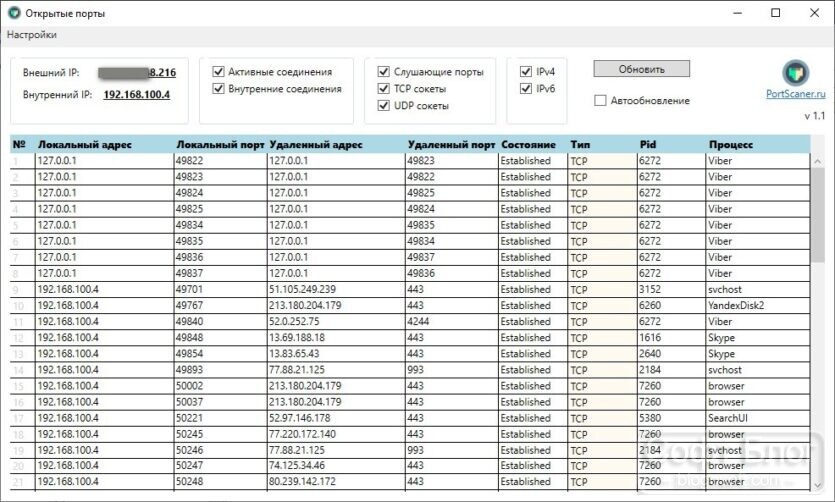
Task: Click local port 50002 cell
Action: coord(220,386)
